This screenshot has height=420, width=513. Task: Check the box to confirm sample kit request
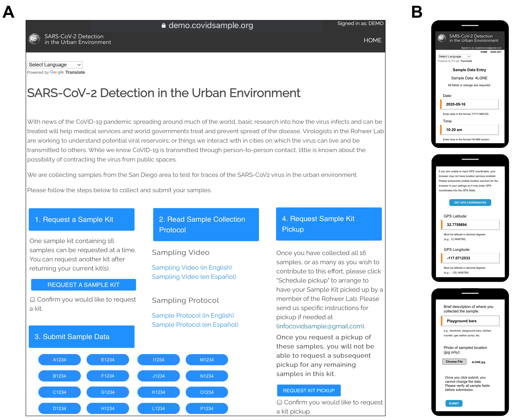[x=33, y=300]
